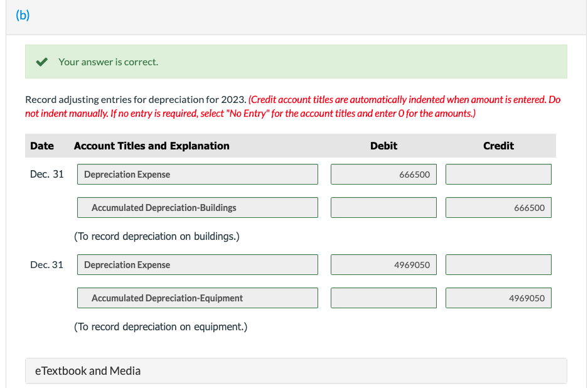The width and height of the screenshot is (588, 388).
Task: Click the 'Your answer is correct.' message
Action: [108, 62]
